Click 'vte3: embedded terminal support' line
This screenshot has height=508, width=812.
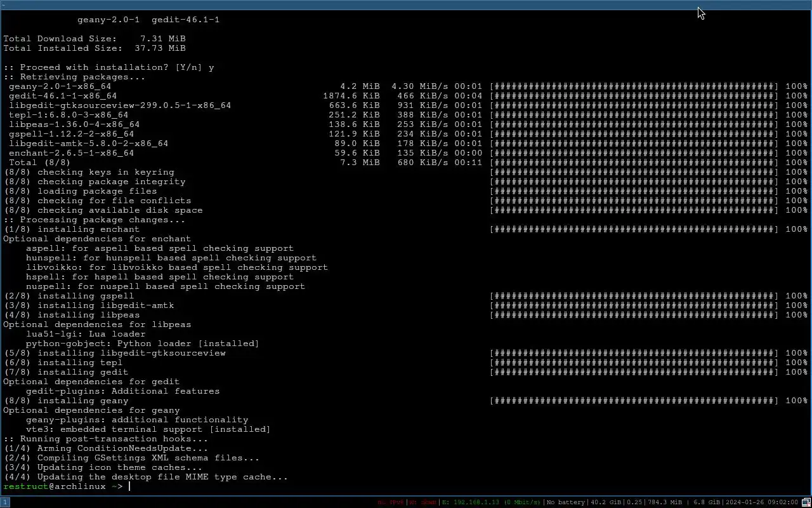tap(148, 429)
